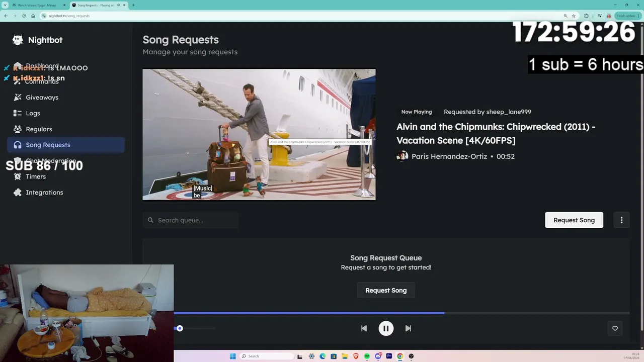Open Premiere Pro from the taskbar
The width and height of the screenshot is (644, 362).
pyautogui.click(x=389, y=356)
